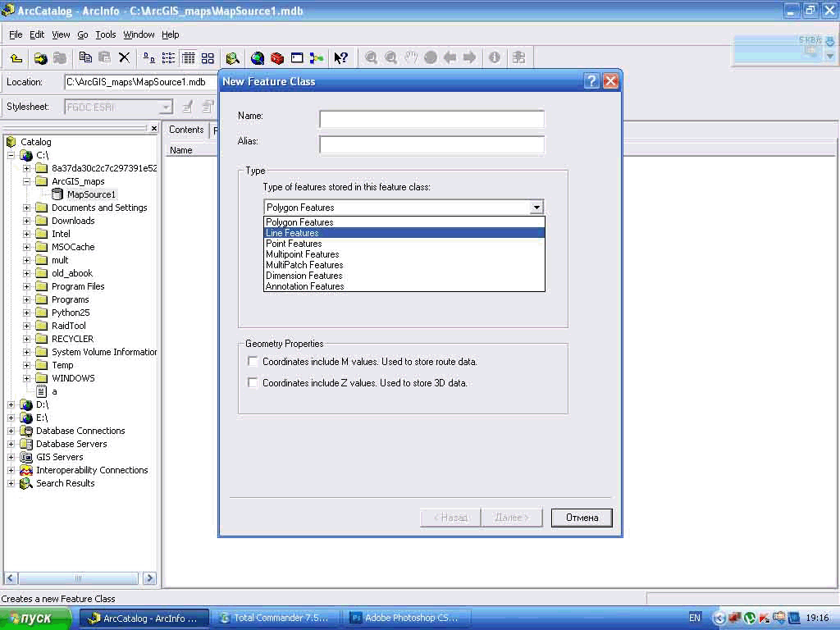Switch to Total Commander in the taskbar
840x630 pixels.
click(x=276, y=619)
